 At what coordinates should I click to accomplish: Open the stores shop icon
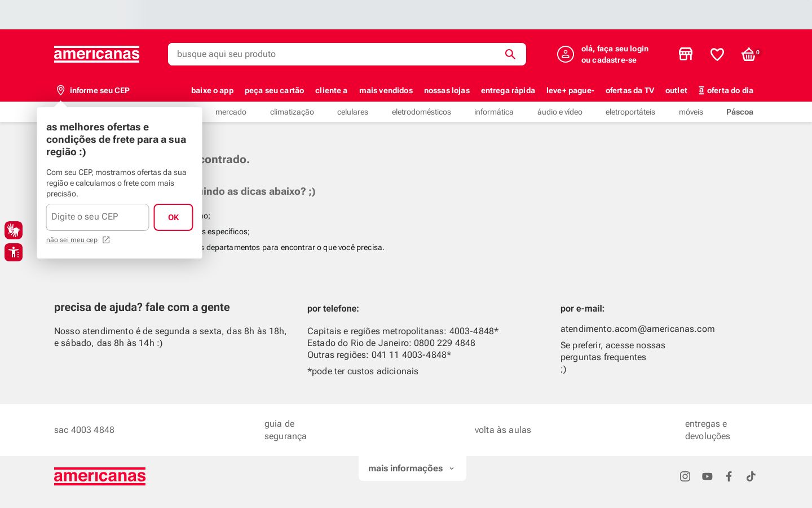686,54
